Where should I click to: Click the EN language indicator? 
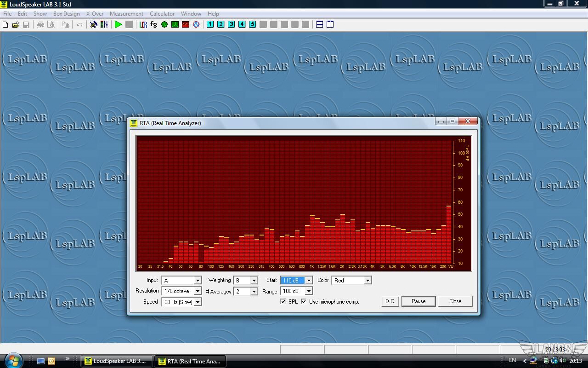click(513, 360)
